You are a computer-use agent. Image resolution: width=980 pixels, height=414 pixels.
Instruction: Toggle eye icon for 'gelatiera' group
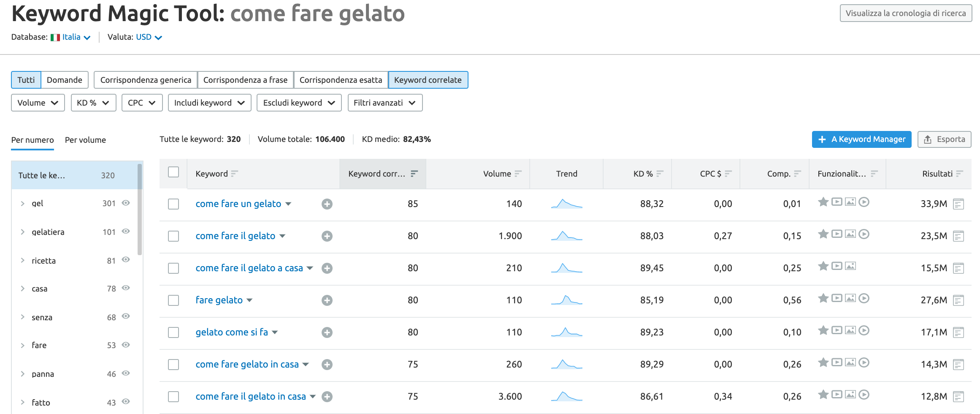click(x=126, y=231)
